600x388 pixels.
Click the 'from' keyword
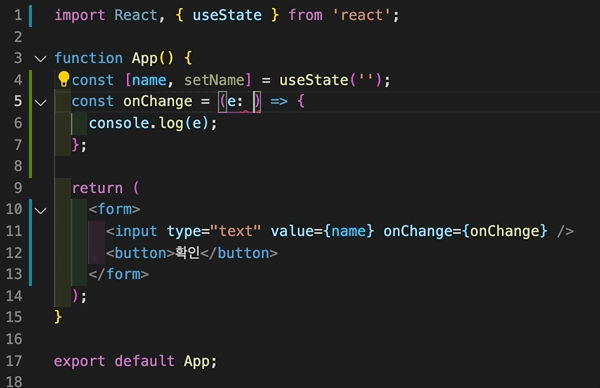tap(305, 15)
